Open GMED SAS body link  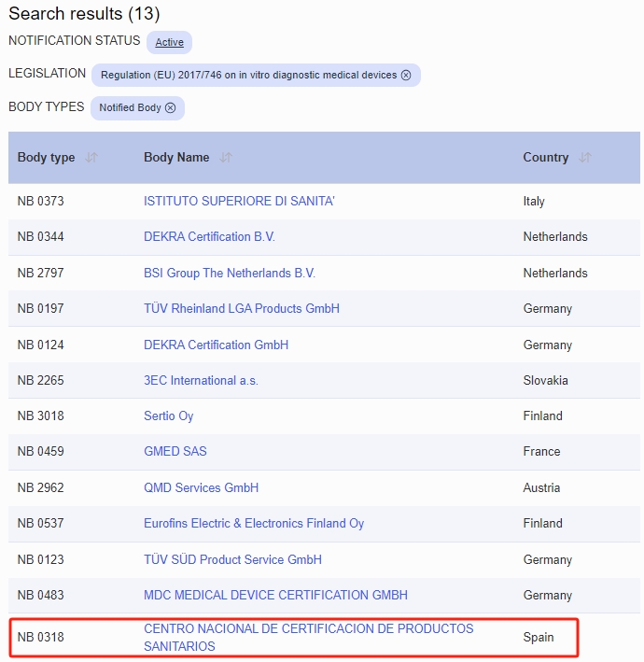click(x=175, y=451)
